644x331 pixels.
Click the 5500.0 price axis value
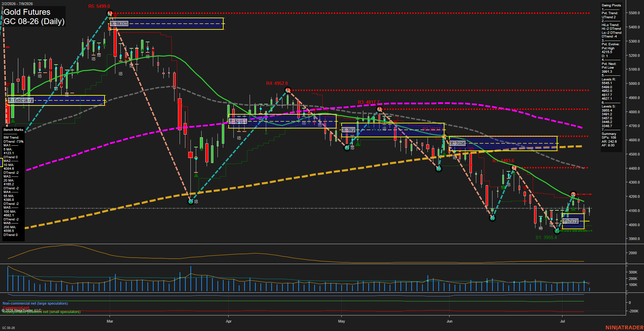point(634,13)
